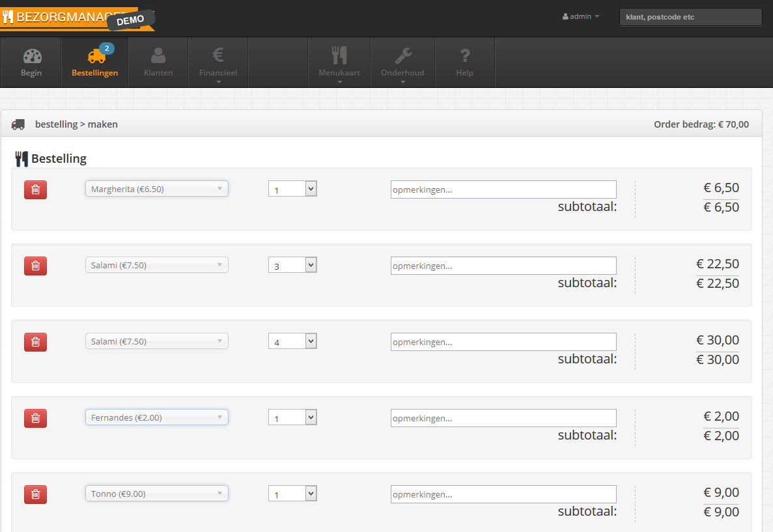Open the Financieel euro menu
Viewport: 773px width, 532px height.
pyautogui.click(x=218, y=63)
